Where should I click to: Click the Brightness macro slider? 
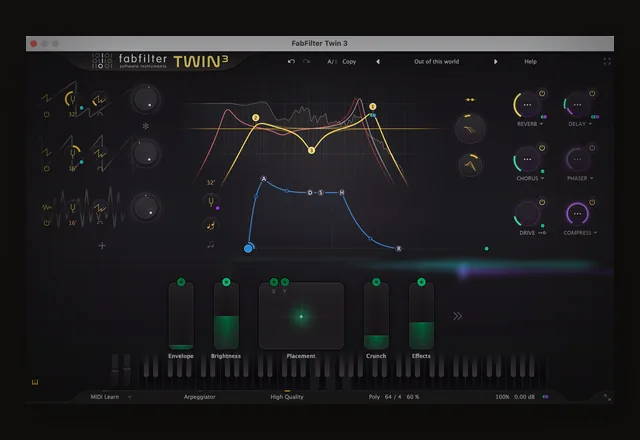[226, 316]
